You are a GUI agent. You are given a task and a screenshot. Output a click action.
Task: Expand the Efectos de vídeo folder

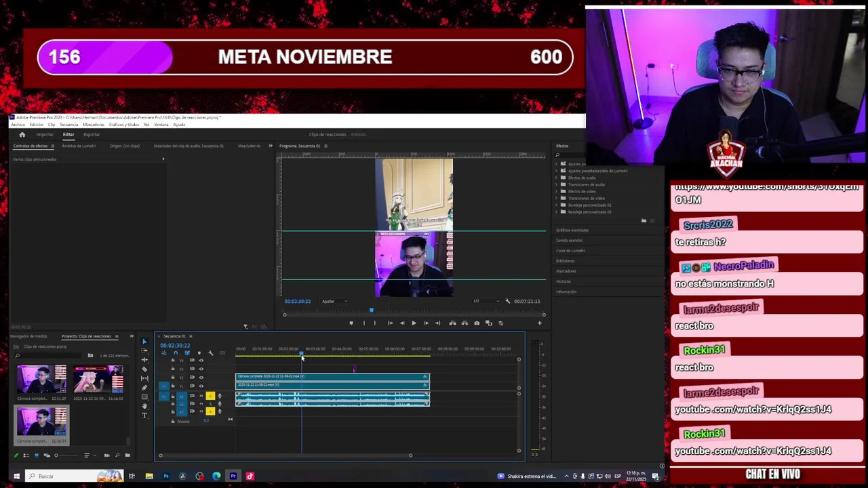point(557,191)
